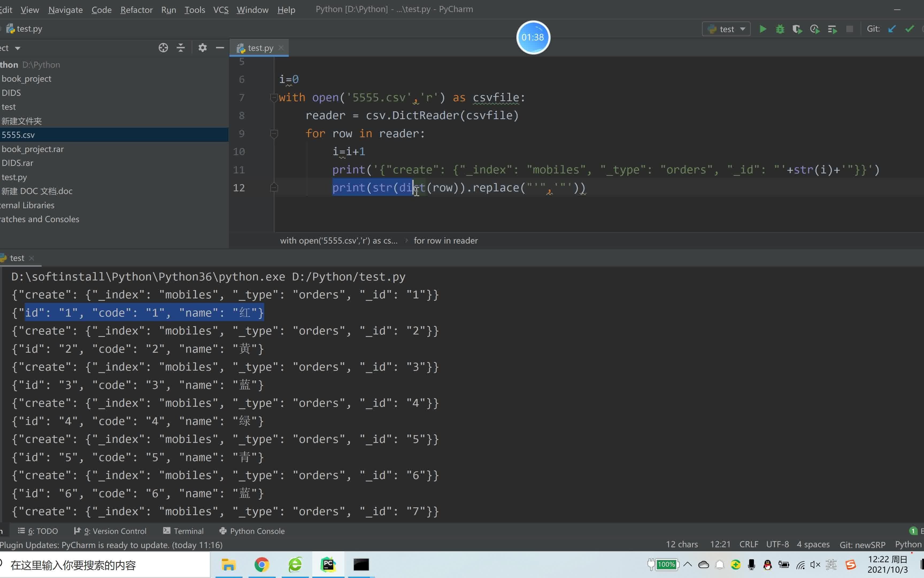Image resolution: width=924 pixels, height=578 pixels.
Task: Start debugging with the green bug icon
Action: pyautogui.click(x=780, y=29)
